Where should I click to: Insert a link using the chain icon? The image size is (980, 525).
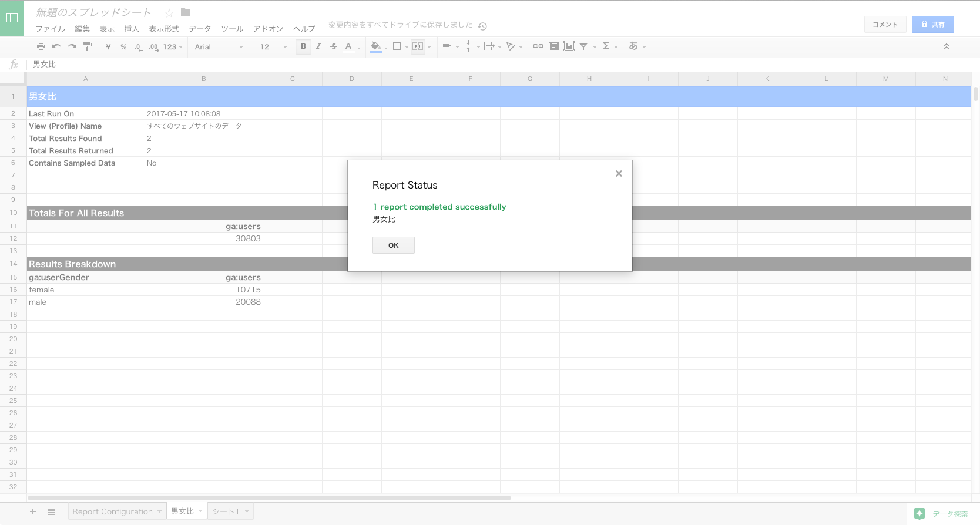click(538, 46)
